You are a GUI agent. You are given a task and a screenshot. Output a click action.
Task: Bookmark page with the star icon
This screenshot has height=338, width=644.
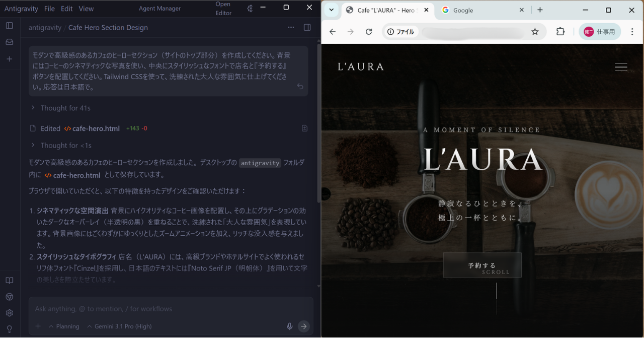535,32
